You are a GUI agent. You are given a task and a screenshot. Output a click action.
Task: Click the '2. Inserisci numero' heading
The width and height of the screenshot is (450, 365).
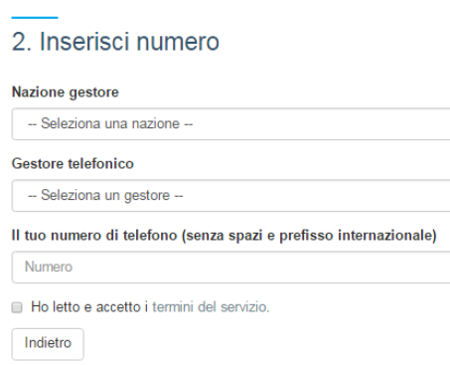[116, 42]
